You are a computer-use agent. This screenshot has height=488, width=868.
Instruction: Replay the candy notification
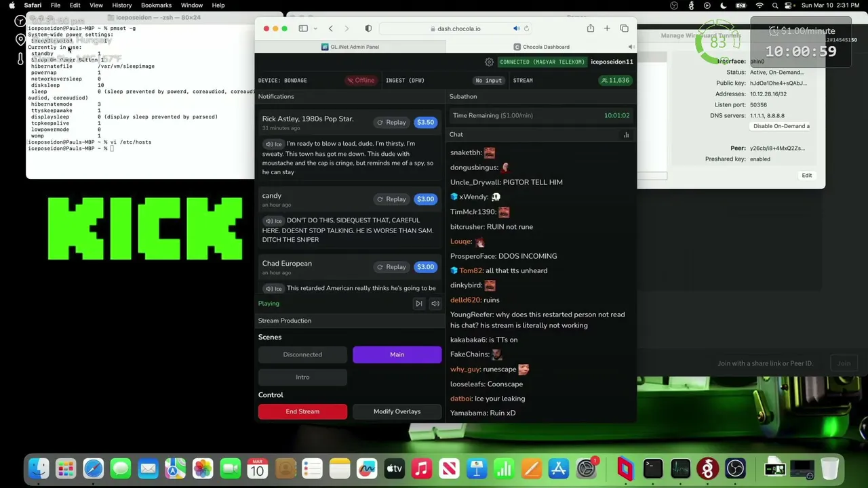point(391,199)
